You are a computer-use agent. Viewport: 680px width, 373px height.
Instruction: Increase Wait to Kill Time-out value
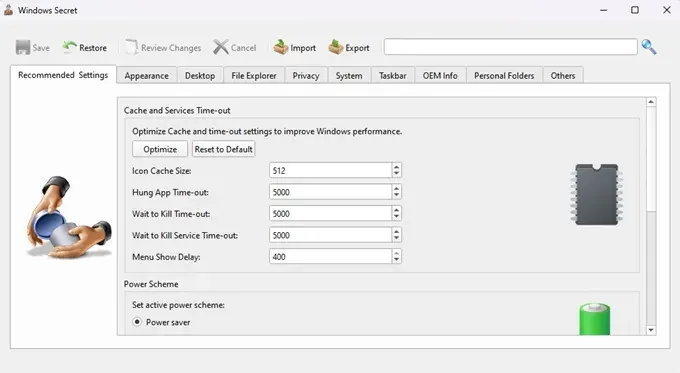(x=396, y=210)
